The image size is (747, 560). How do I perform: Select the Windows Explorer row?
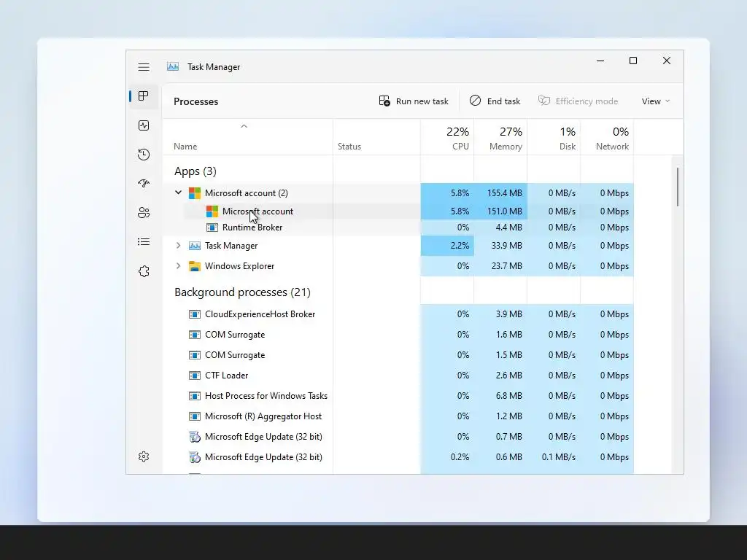pyautogui.click(x=398, y=266)
